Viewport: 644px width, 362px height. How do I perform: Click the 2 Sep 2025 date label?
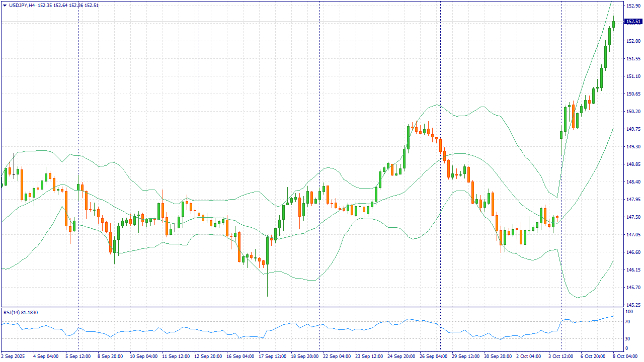coord(13,356)
